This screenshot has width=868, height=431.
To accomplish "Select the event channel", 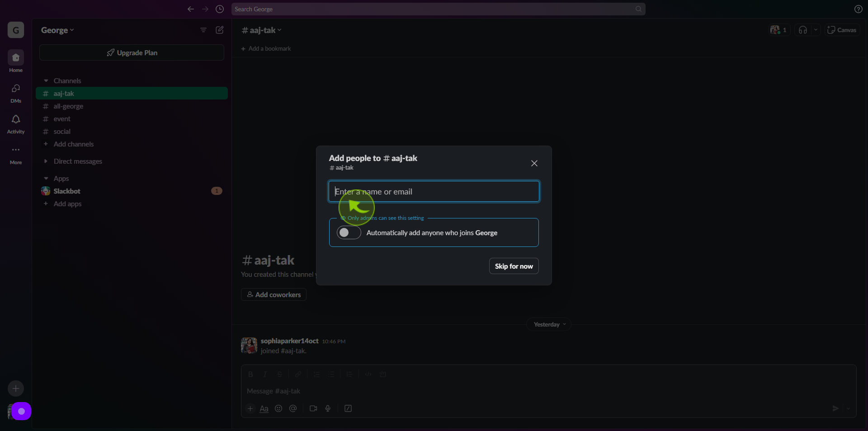I will pos(132,118).
